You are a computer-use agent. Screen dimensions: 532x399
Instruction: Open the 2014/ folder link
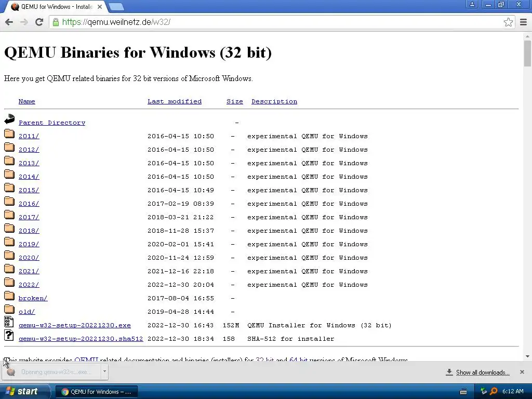pos(29,177)
